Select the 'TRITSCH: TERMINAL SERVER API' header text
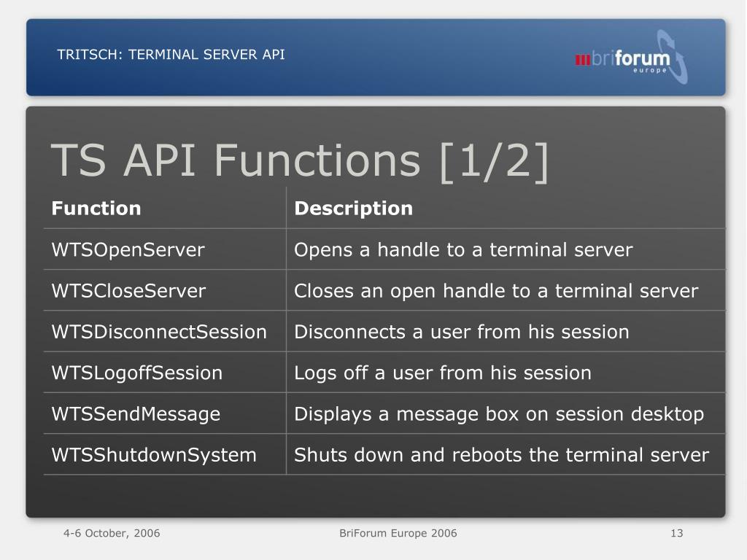Viewport: 747px width, 560px height. coord(171,55)
